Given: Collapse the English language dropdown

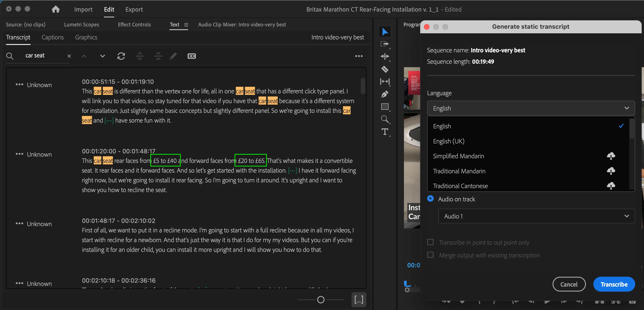Looking at the screenshot, I should coord(531,108).
